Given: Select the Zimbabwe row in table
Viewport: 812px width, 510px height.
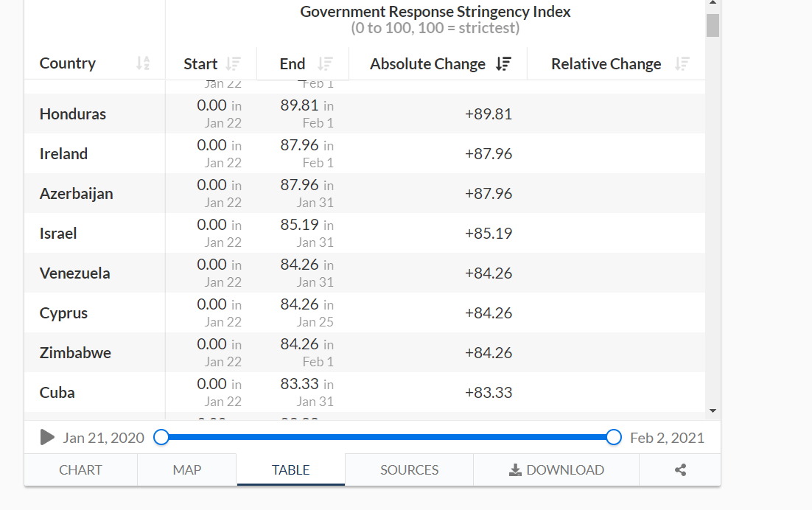Looking at the screenshot, I should (75, 353).
